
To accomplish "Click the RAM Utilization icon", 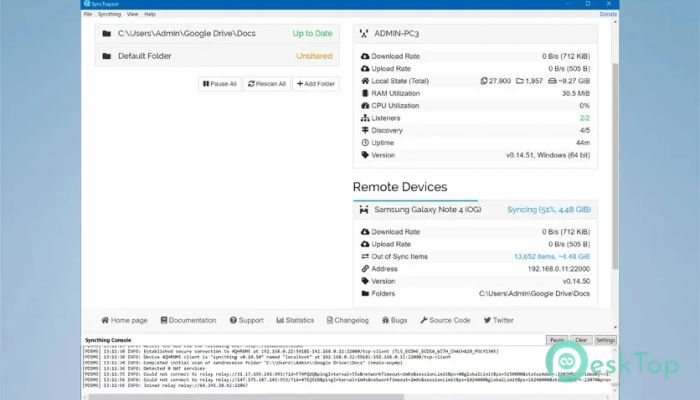I will coord(365,93).
